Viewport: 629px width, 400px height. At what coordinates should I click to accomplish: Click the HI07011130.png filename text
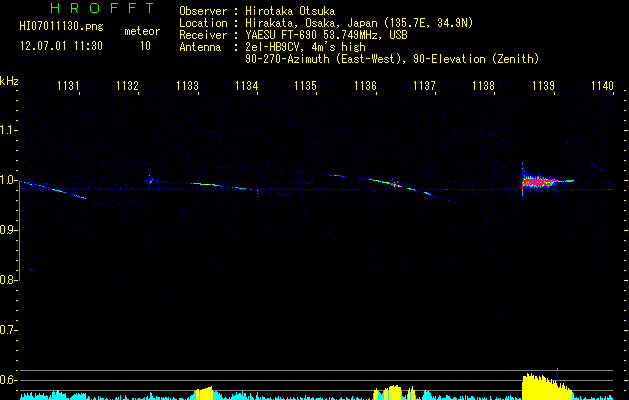coord(61,27)
